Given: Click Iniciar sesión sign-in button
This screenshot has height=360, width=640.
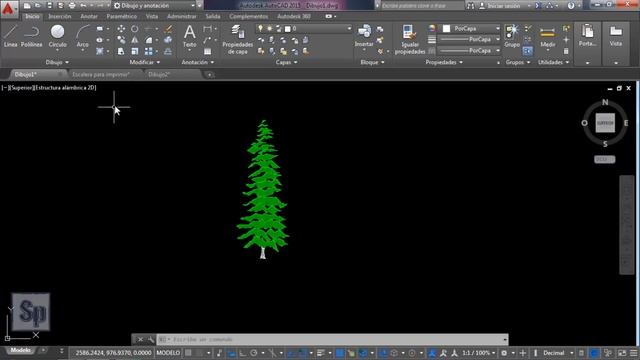Looking at the screenshot, I should pyautogui.click(x=504, y=6).
